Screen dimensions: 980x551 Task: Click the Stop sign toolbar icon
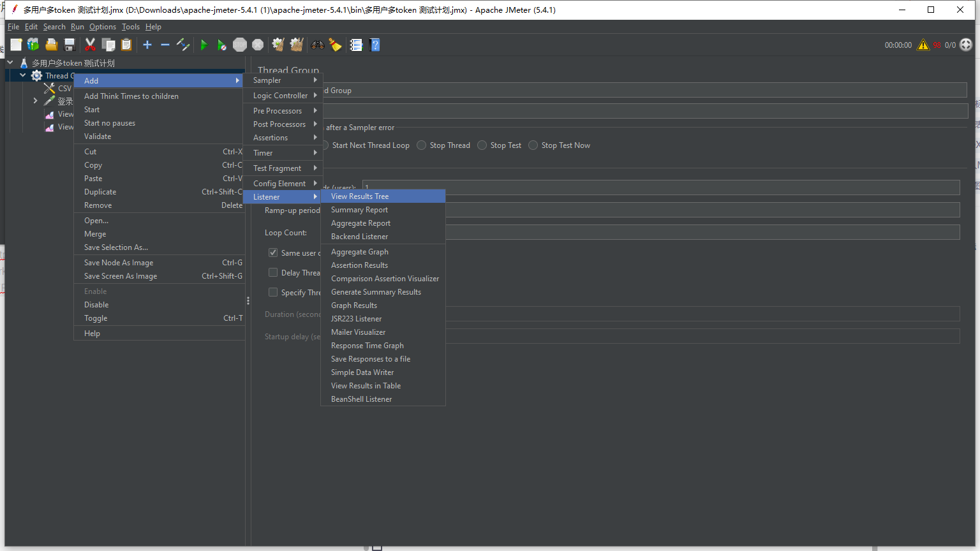[x=240, y=45]
